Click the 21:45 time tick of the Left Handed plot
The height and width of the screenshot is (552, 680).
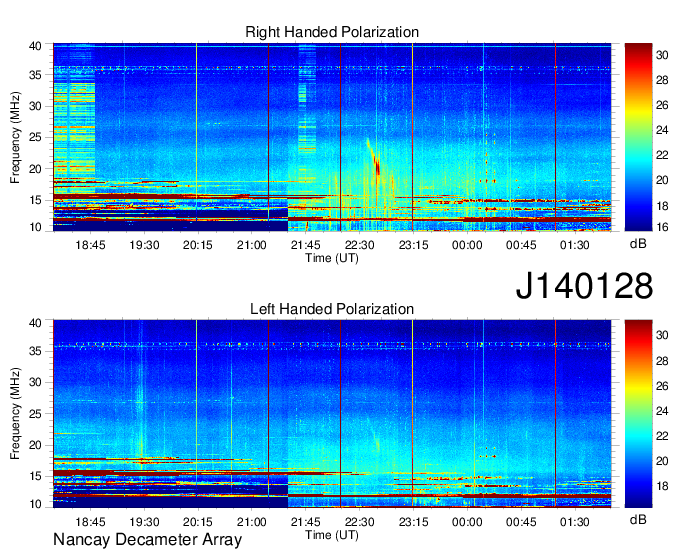[x=306, y=522]
